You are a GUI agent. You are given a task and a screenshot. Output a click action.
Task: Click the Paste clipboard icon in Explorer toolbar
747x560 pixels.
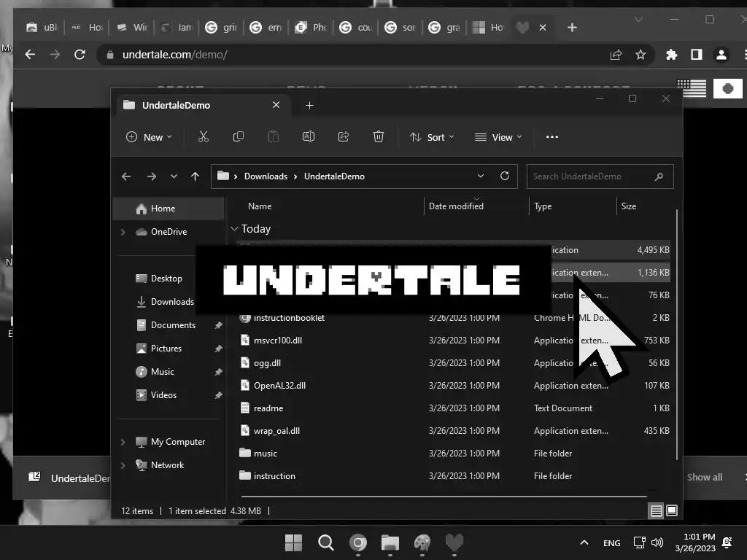pos(273,137)
